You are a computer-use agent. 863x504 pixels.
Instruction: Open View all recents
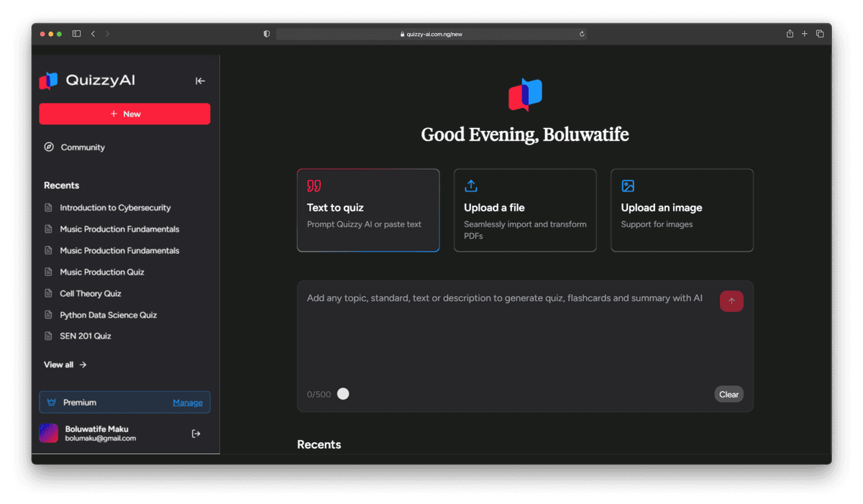tap(65, 365)
